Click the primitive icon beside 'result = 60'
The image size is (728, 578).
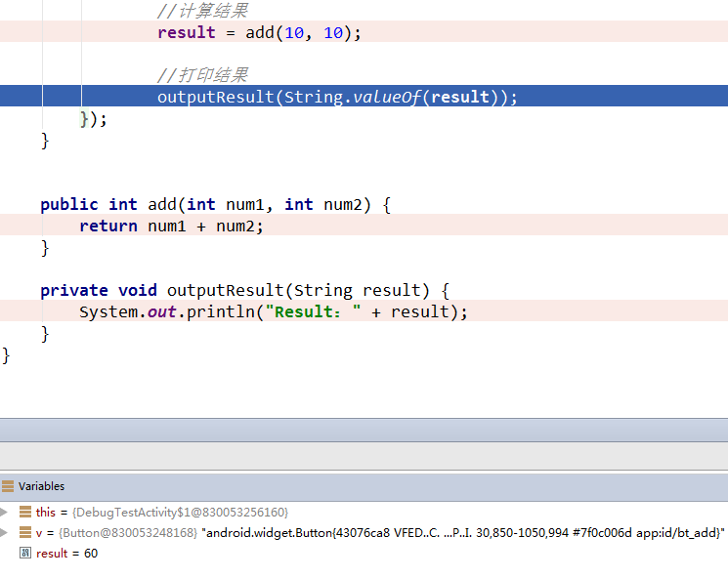(25, 553)
